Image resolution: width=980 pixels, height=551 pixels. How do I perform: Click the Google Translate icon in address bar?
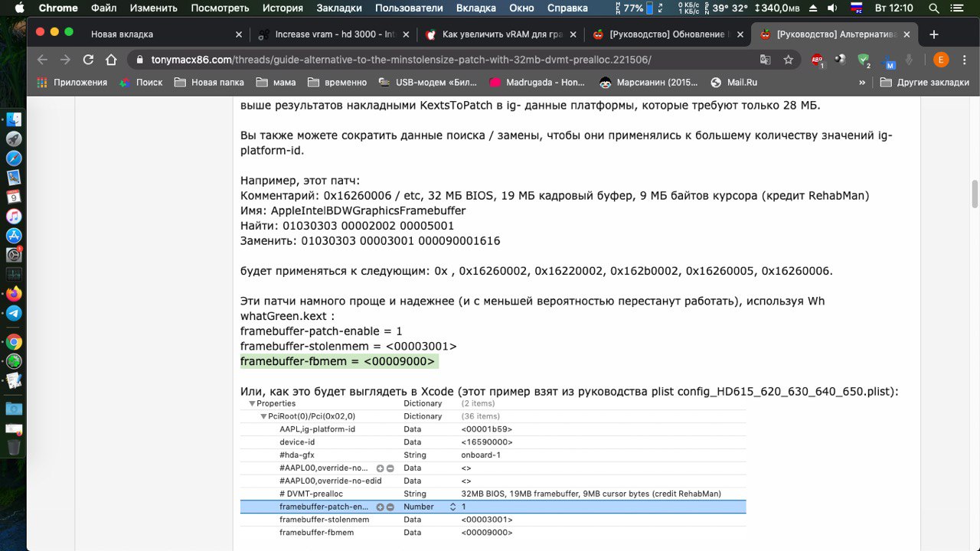pos(765,60)
